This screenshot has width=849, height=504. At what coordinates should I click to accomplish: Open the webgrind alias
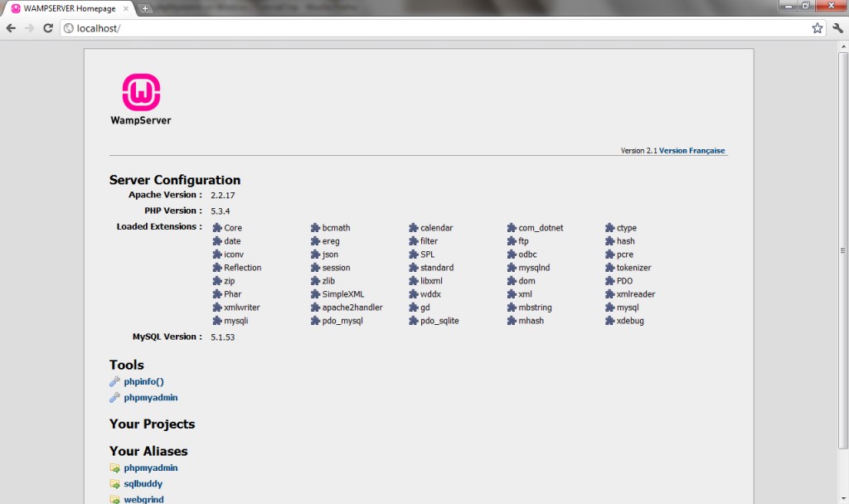click(x=143, y=499)
